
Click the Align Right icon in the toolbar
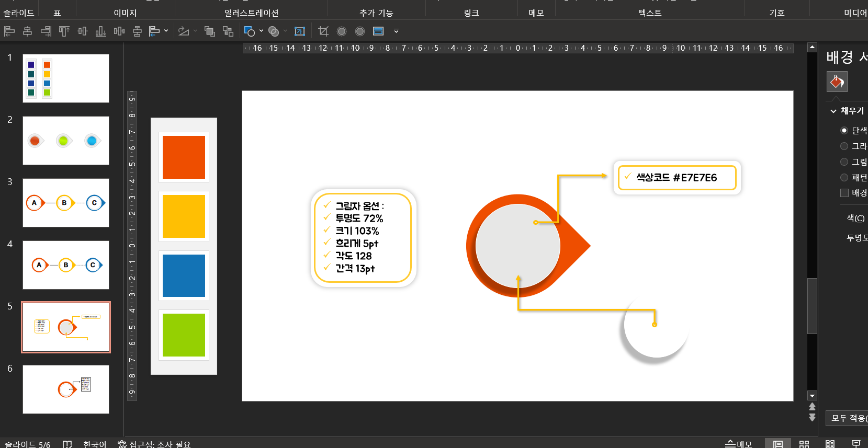[x=46, y=31]
